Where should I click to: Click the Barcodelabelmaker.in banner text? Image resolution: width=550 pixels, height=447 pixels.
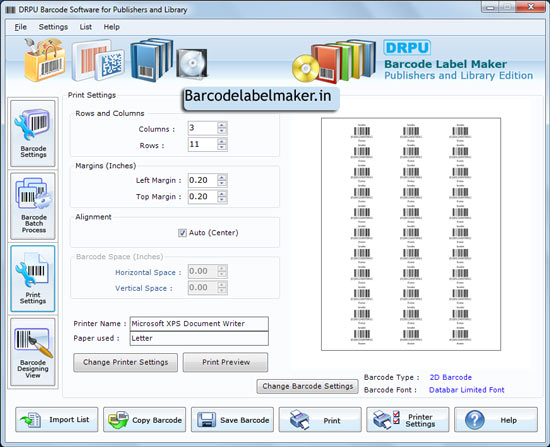pos(258,96)
